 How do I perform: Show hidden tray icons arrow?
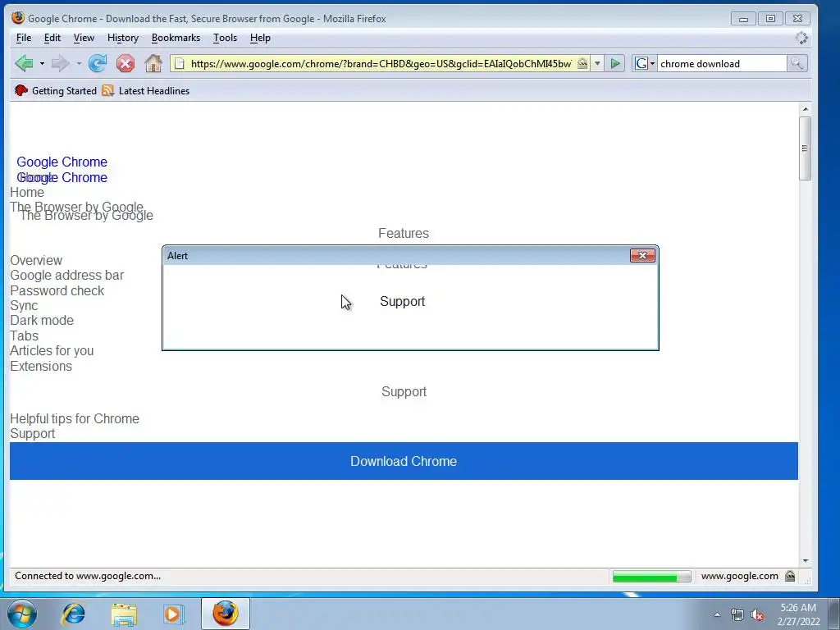coord(717,614)
